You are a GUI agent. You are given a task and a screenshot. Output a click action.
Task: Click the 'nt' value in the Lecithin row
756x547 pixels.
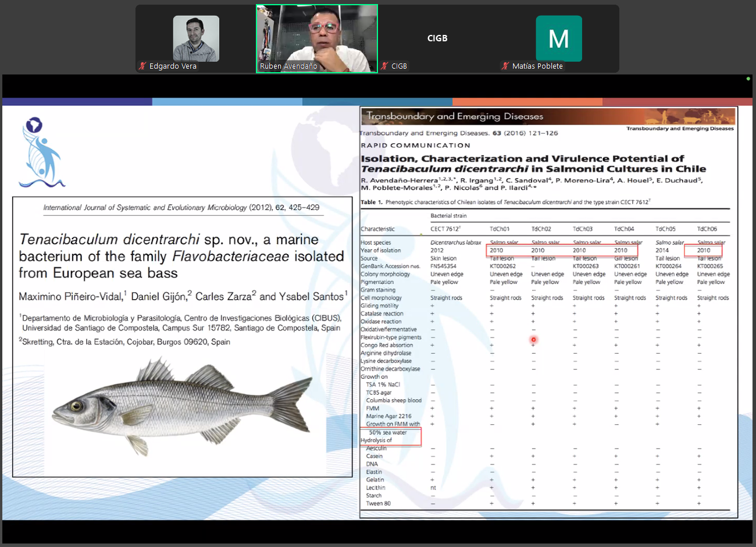[x=433, y=488]
